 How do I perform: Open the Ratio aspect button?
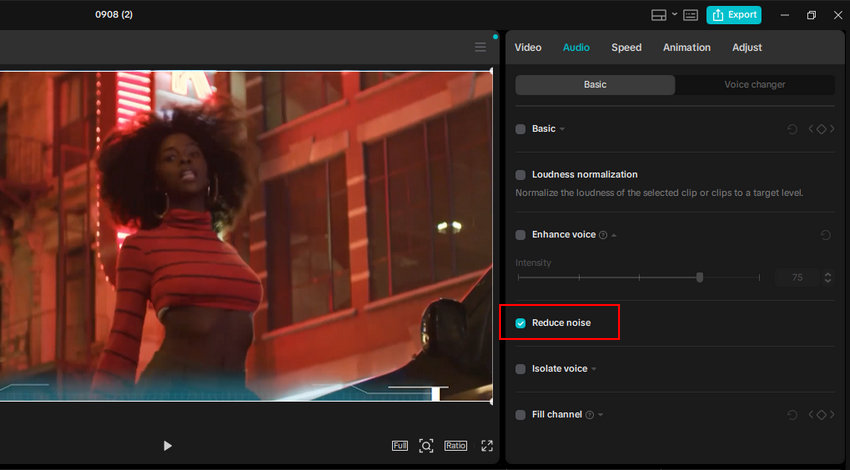click(455, 446)
